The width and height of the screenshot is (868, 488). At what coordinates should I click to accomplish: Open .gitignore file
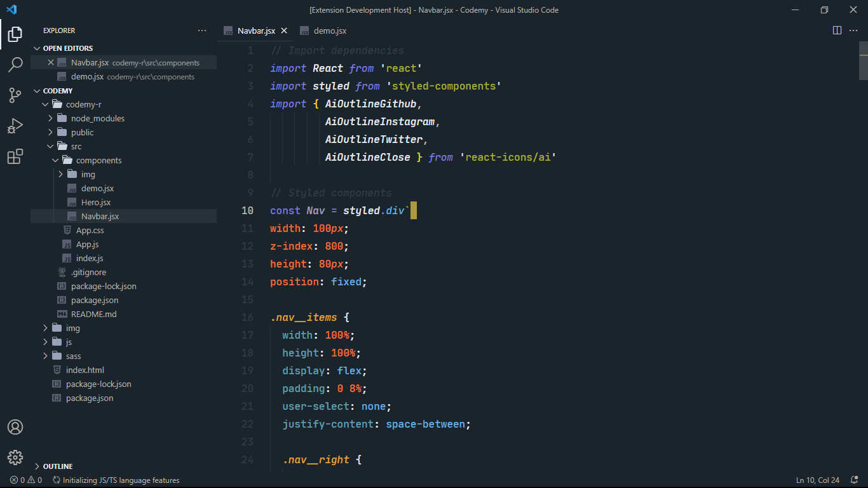[123, 272]
